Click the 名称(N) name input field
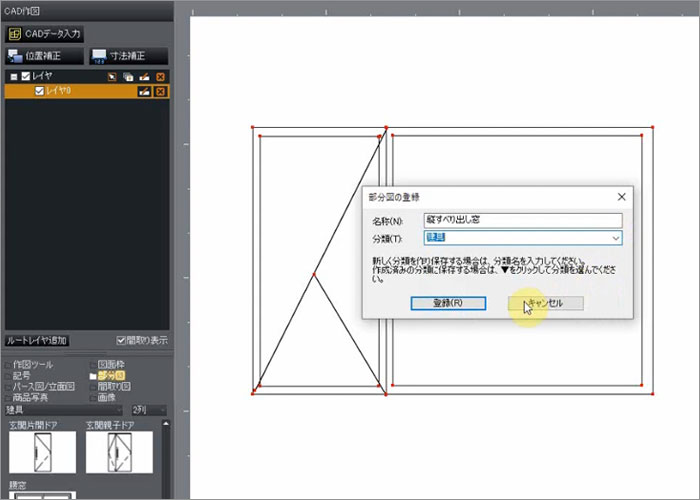700x500 pixels. coord(523,220)
